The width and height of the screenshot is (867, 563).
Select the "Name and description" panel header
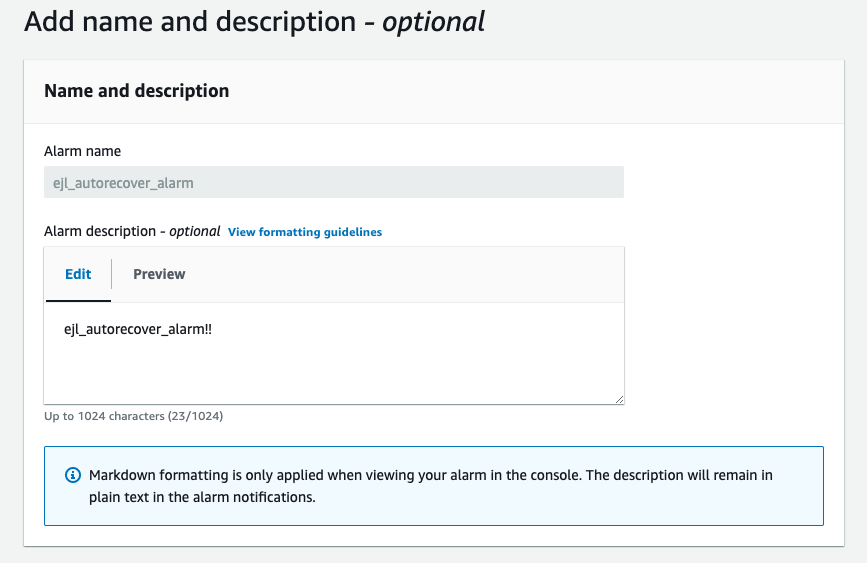(137, 91)
